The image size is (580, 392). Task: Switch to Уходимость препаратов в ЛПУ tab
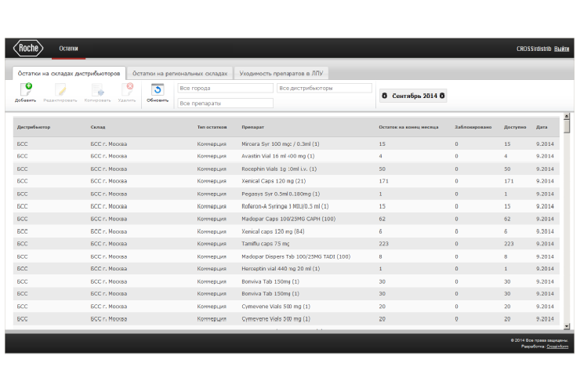coord(281,73)
